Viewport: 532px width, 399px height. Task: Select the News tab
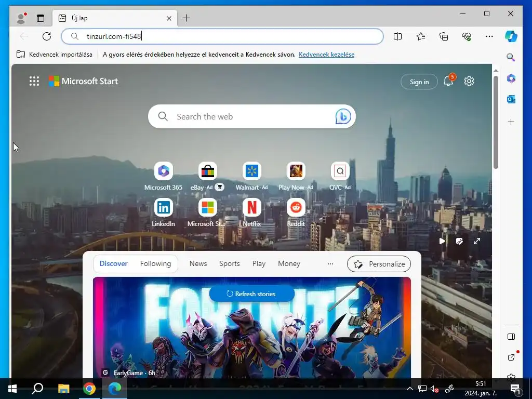click(x=198, y=263)
